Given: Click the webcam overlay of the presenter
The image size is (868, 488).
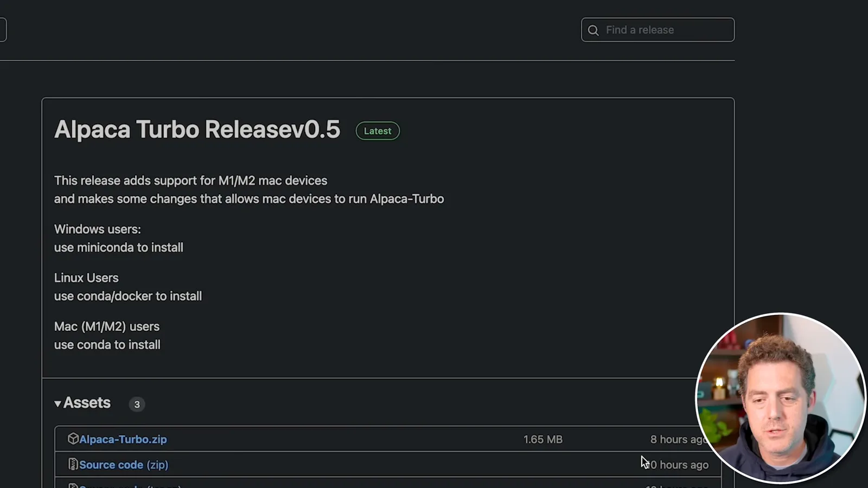Looking at the screenshot, I should [780, 398].
